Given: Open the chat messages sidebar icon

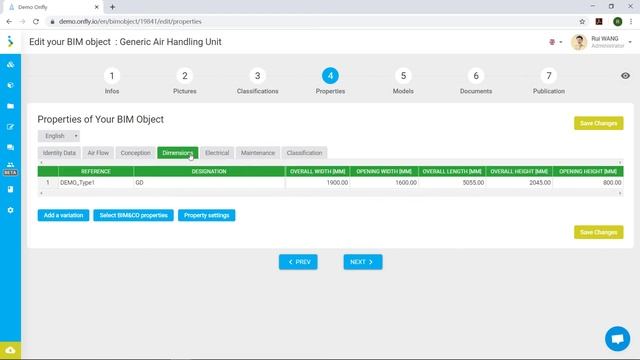Looking at the screenshot, I should pyautogui.click(x=11, y=147).
